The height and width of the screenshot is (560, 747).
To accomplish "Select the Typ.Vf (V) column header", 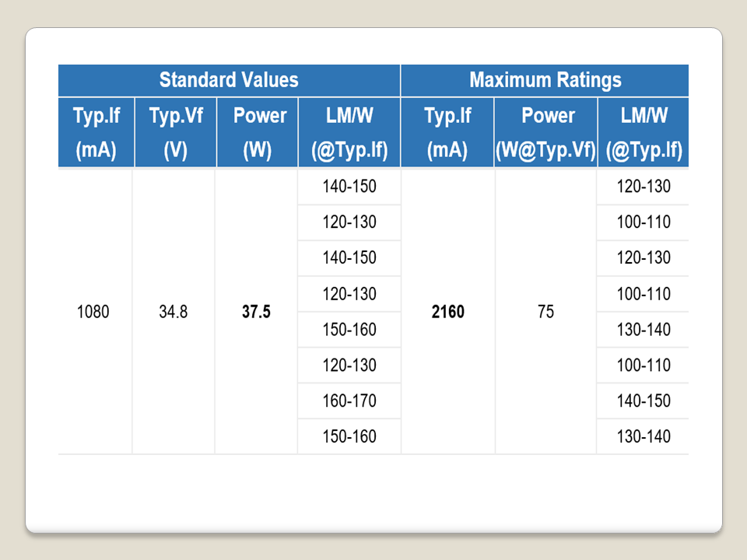I will click(x=175, y=132).
